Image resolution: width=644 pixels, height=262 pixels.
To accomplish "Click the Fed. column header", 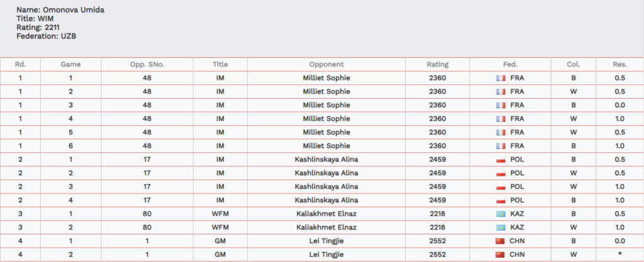I will [x=510, y=64].
